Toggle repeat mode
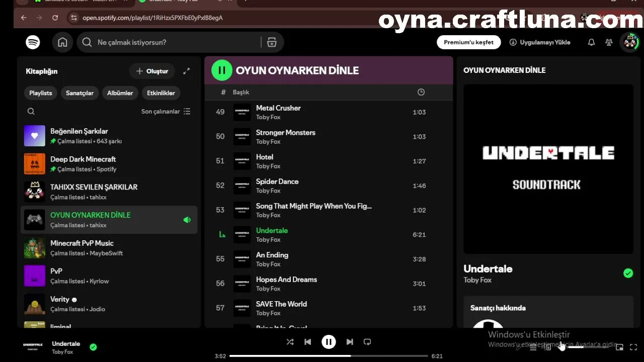This screenshot has width=644, height=362. click(x=367, y=342)
